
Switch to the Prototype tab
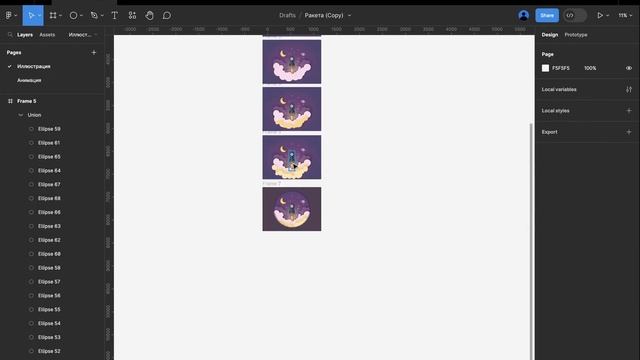576,35
